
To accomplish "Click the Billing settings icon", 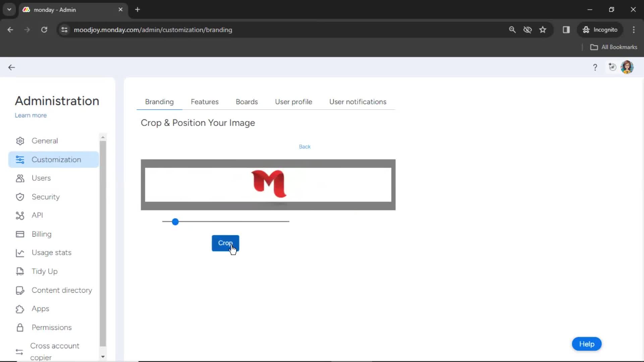I will [19, 234].
